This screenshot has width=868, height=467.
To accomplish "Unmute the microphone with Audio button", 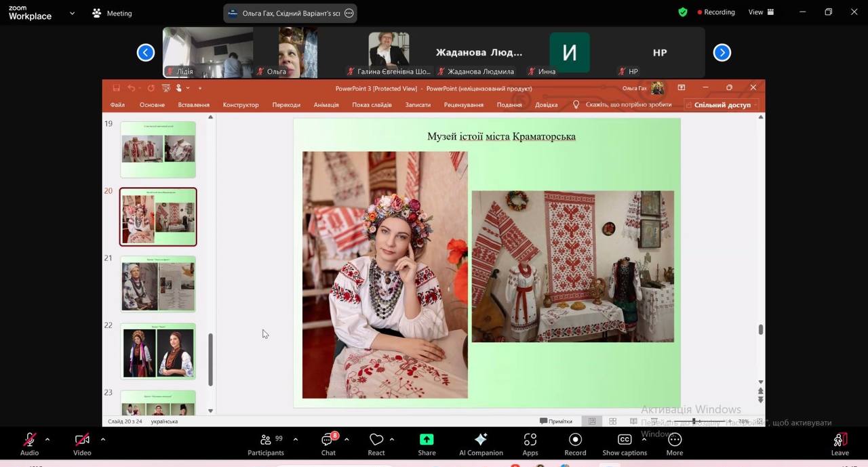I will coord(30,440).
